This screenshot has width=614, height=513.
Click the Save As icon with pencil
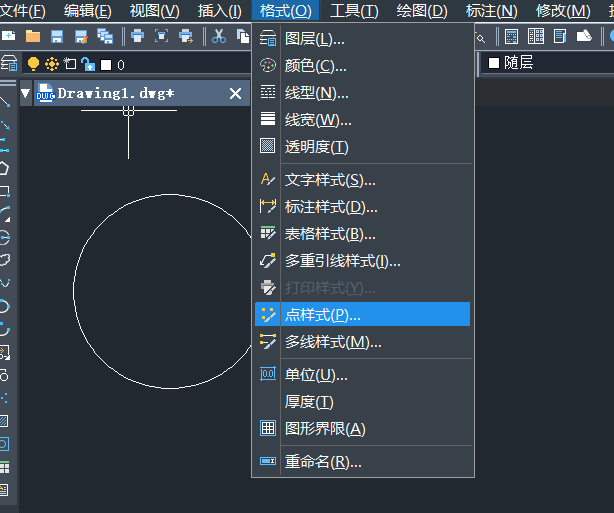81,36
